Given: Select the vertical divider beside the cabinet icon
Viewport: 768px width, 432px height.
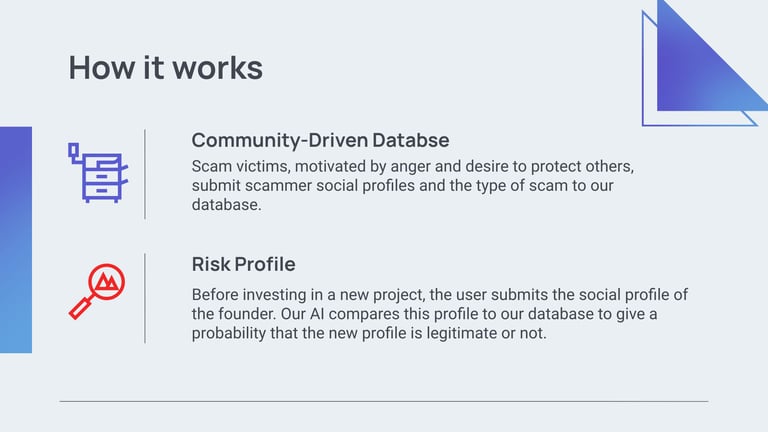Looking at the screenshot, I should point(145,173).
